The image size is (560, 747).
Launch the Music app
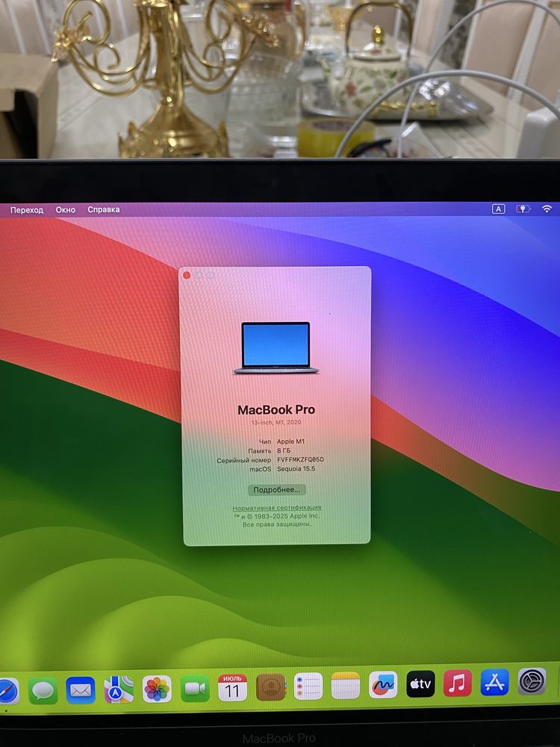pos(458,683)
